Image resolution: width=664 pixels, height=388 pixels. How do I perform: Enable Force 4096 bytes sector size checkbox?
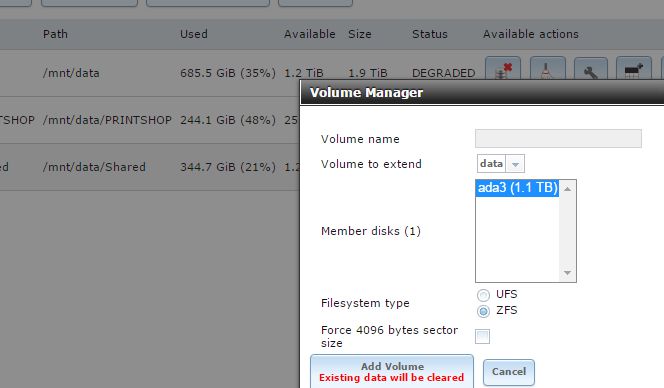482,336
